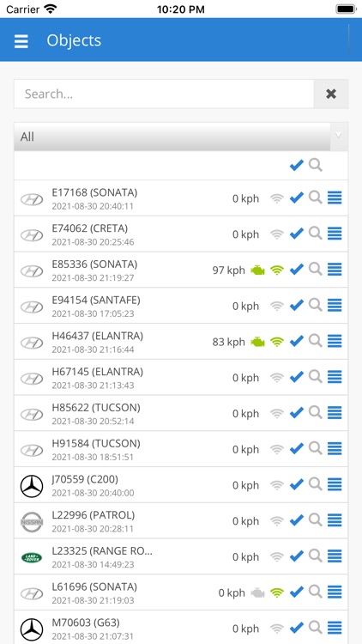Toggle checkmark for H46437 (ELANTRA)
This screenshot has width=362, height=644.
pos(296,341)
